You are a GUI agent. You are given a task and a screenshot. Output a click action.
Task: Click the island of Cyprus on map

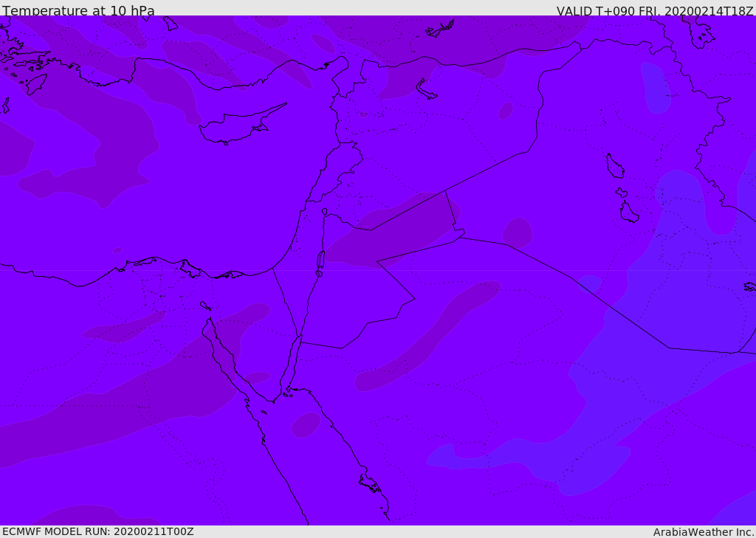241,125
